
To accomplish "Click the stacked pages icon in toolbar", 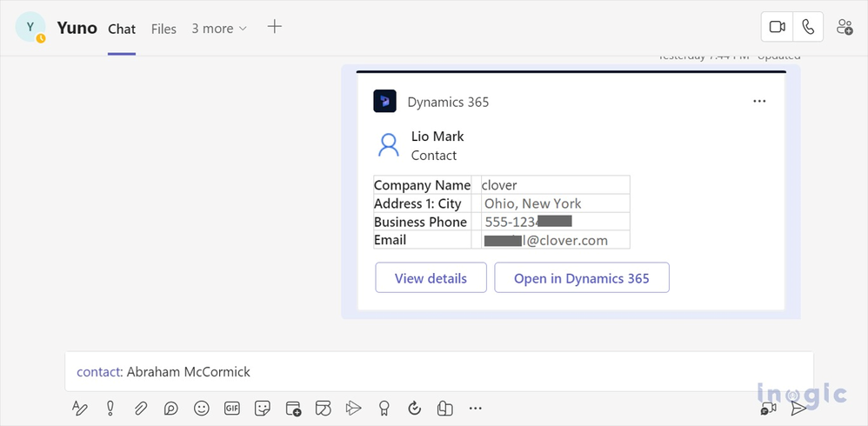I will [x=444, y=409].
